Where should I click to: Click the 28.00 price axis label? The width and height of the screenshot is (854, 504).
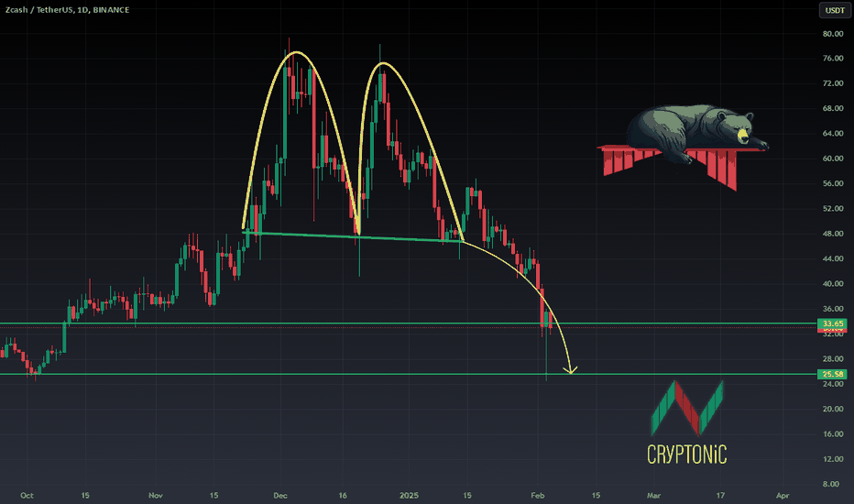click(833, 359)
